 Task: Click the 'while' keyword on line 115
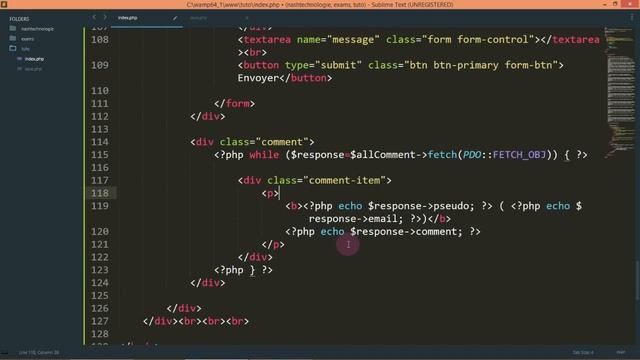(264, 155)
